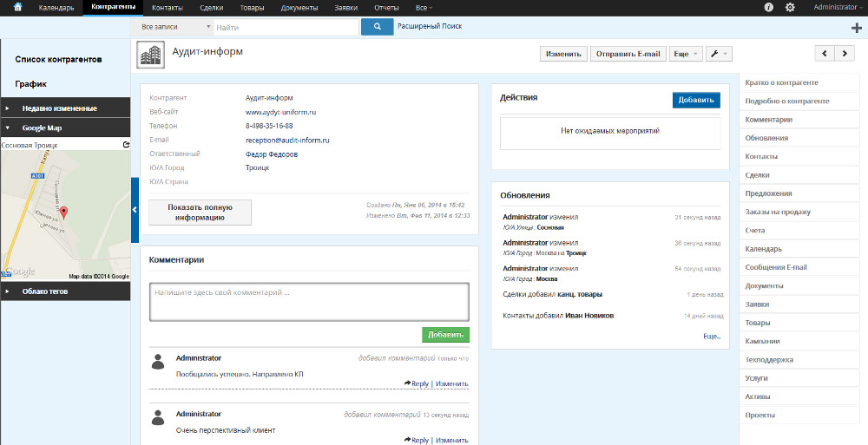Screen dimensions: 868x445
Task: Open responsible user Федор Федоров link
Action: 271,154
